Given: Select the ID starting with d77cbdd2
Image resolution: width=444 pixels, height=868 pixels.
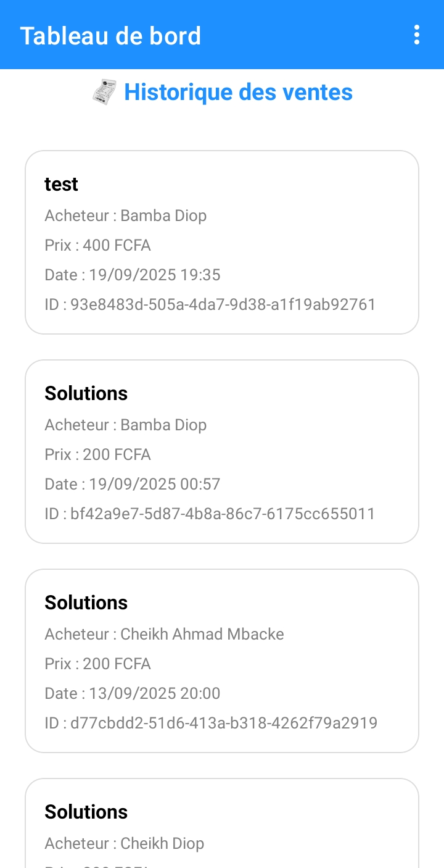Looking at the screenshot, I should 211,723.
